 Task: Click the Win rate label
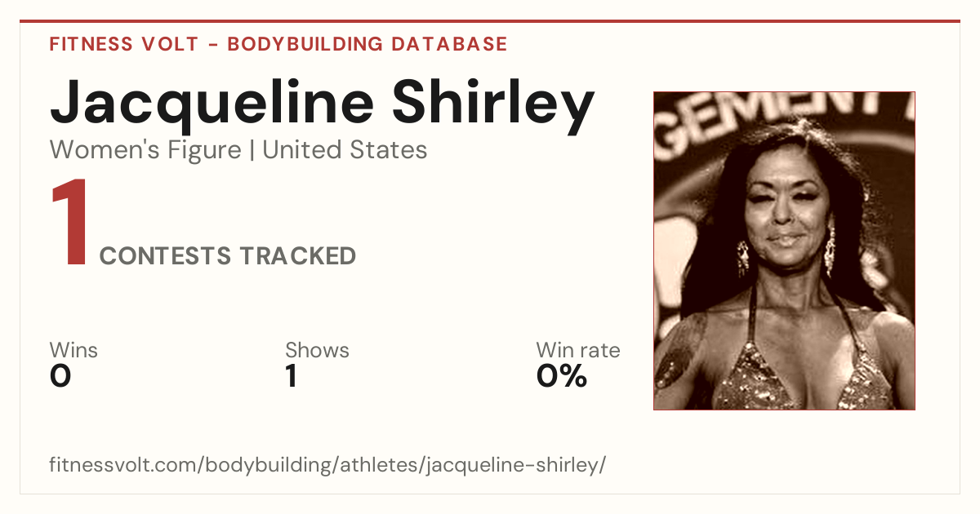point(577,350)
